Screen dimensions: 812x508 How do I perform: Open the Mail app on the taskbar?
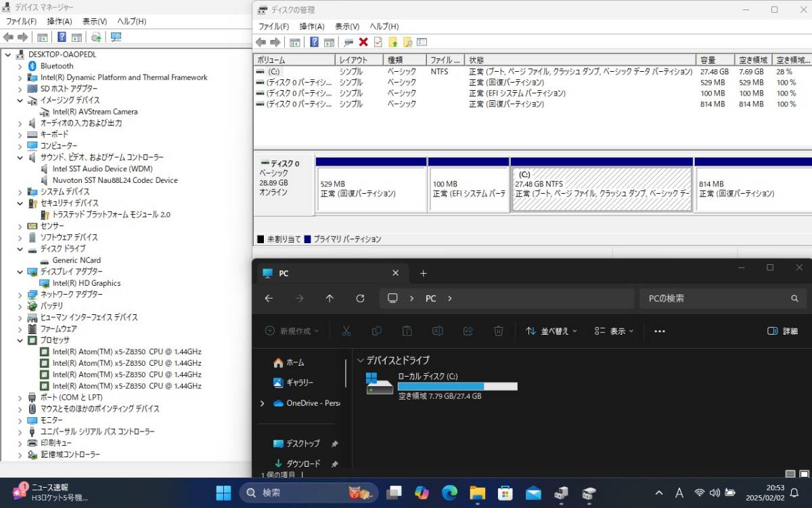(533, 492)
